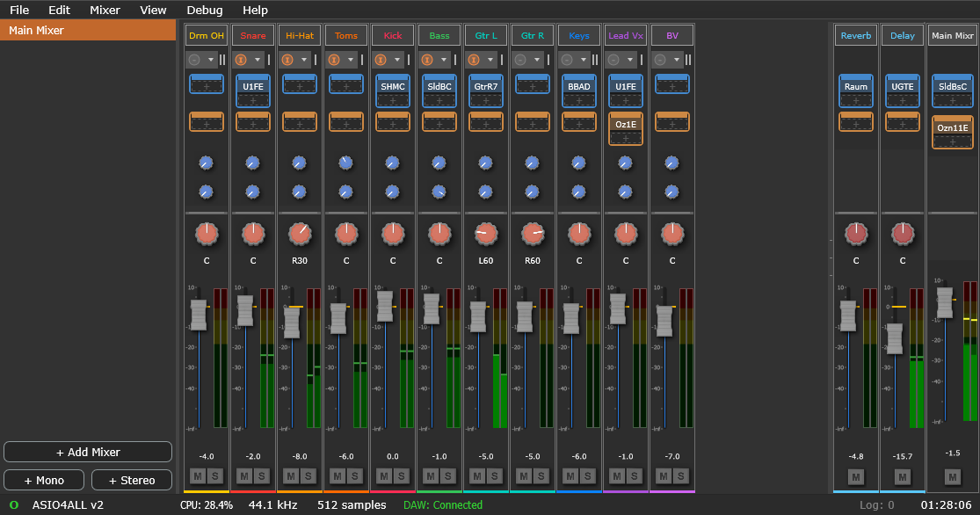The width and height of the screenshot is (980, 515).
Task: Solo the Lead Vx channel
Action: click(635, 476)
